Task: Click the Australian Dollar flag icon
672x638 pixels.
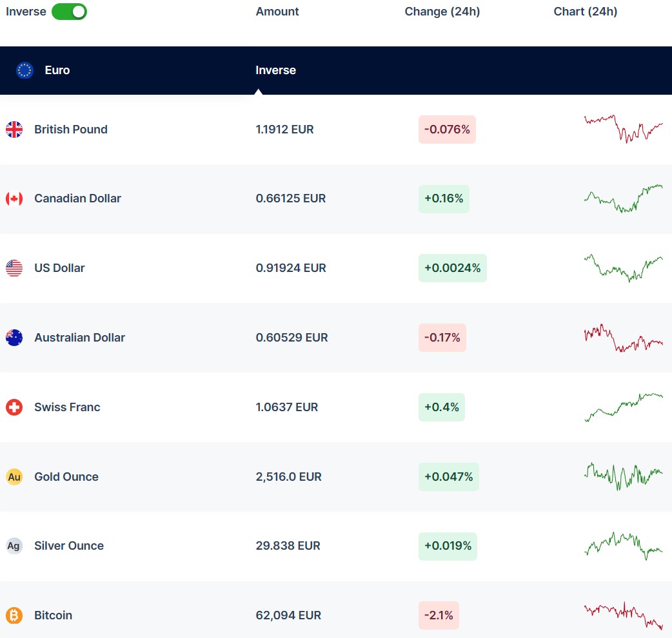Action: coord(14,338)
